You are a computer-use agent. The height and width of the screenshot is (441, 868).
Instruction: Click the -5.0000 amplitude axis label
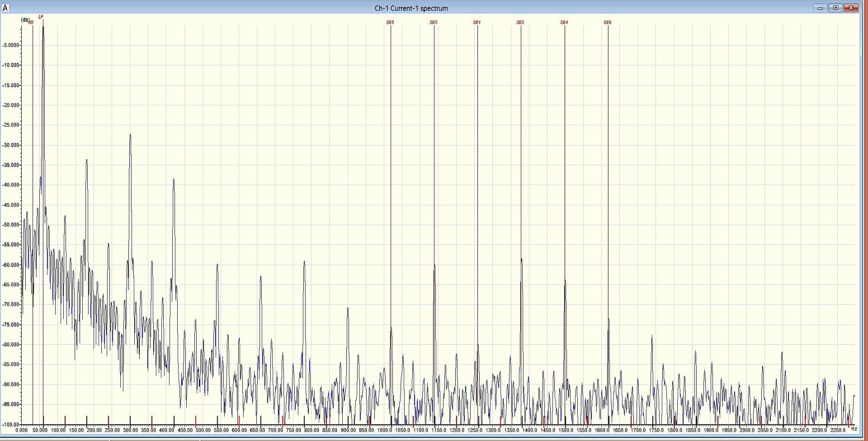click(x=11, y=45)
